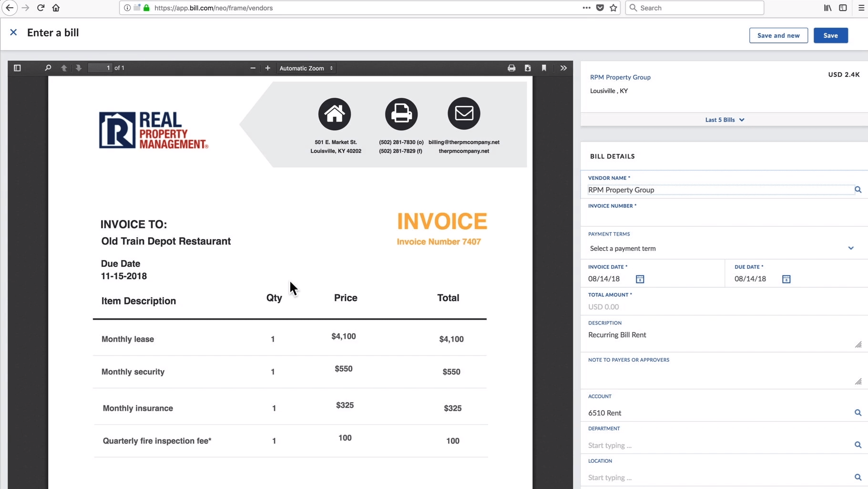Click the PDF bookmark current view icon
This screenshot has height=489, width=868.
(x=543, y=68)
